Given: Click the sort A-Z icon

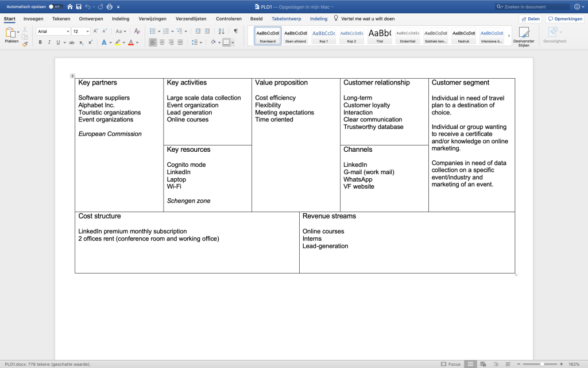Looking at the screenshot, I should [221, 31].
